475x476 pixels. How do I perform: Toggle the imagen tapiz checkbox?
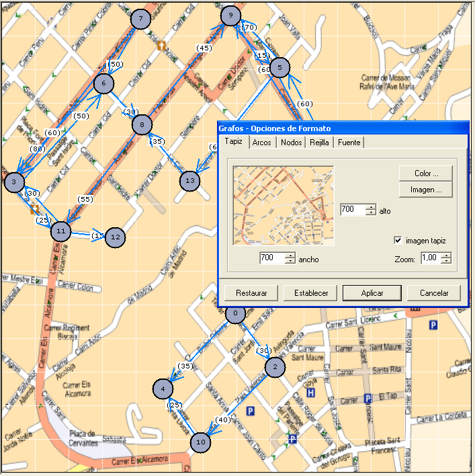(398, 241)
